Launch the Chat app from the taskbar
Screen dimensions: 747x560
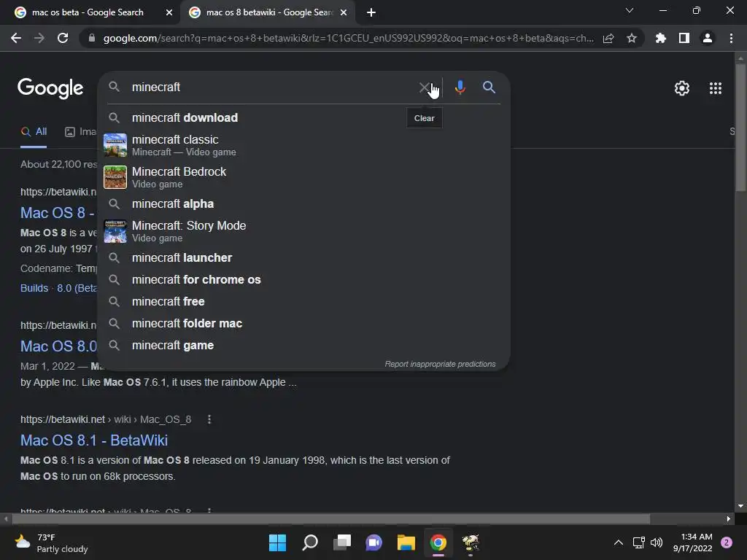[374, 542]
